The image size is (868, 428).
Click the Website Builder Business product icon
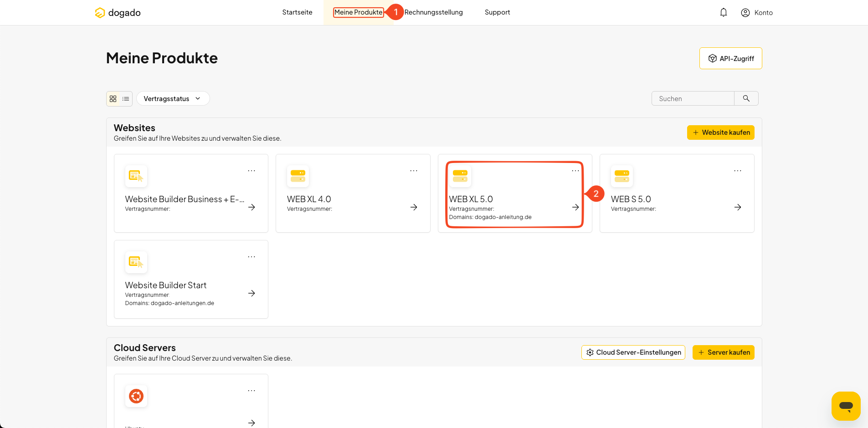pyautogui.click(x=136, y=176)
